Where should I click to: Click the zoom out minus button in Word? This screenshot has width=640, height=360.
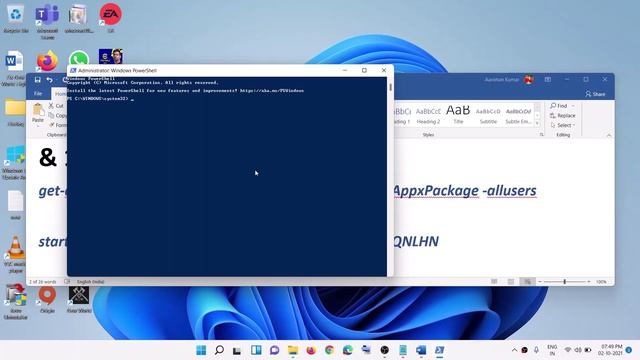[x=540, y=282]
